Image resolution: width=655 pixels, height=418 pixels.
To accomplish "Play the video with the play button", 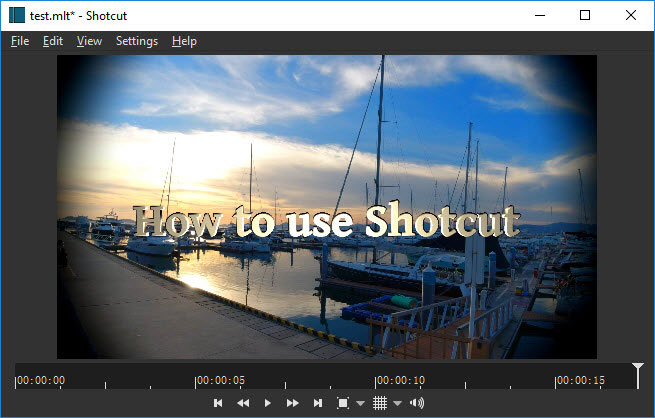I will pos(267,403).
